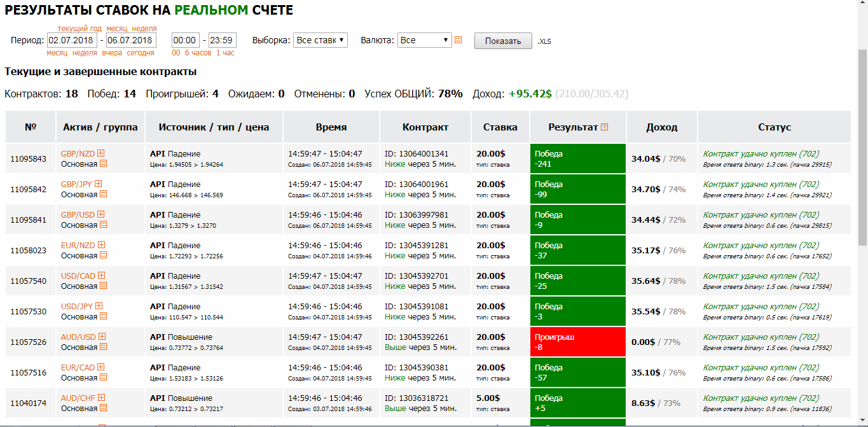
Task: Open the AUD/CHF asset link
Action: coord(78,398)
